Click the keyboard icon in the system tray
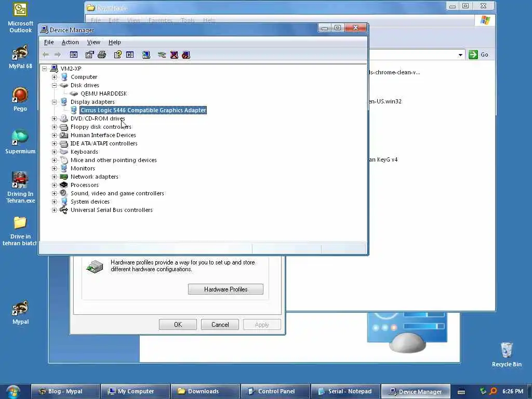This screenshot has width=532, height=399. [x=461, y=392]
